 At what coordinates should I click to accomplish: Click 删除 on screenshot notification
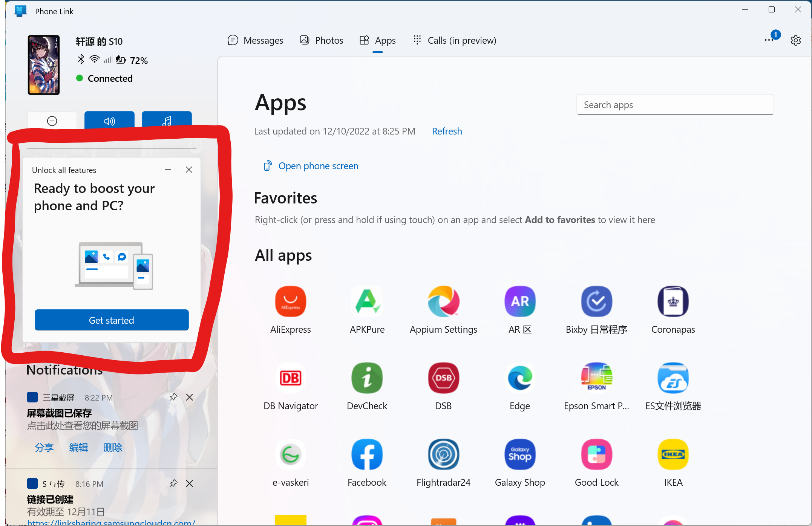pyautogui.click(x=113, y=447)
